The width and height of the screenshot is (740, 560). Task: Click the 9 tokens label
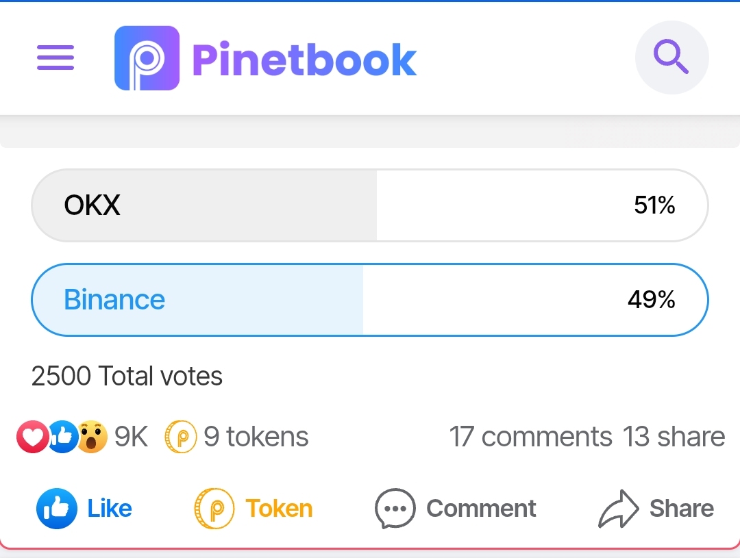point(256,437)
